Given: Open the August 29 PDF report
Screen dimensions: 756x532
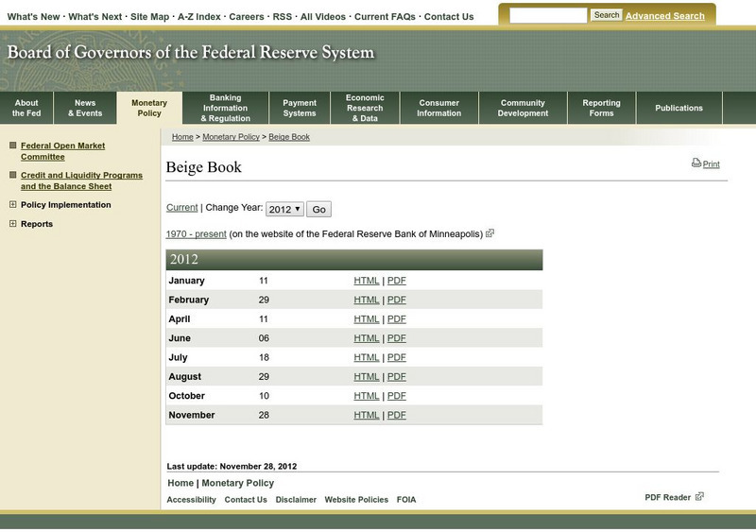Looking at the screenshot, I should [x=396, y=377].
